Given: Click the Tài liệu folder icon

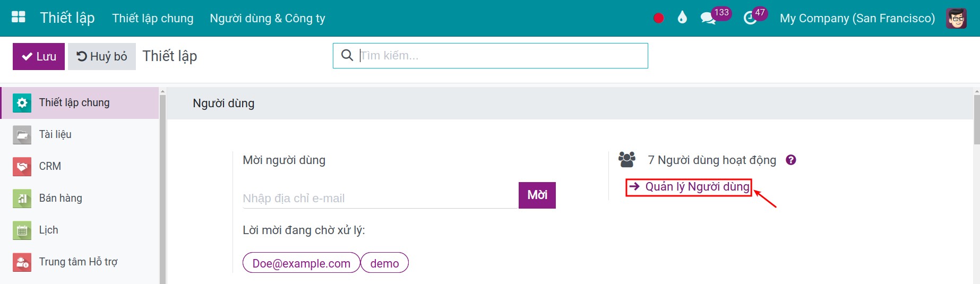Looking at the screenshot, I should coord(22,134).
